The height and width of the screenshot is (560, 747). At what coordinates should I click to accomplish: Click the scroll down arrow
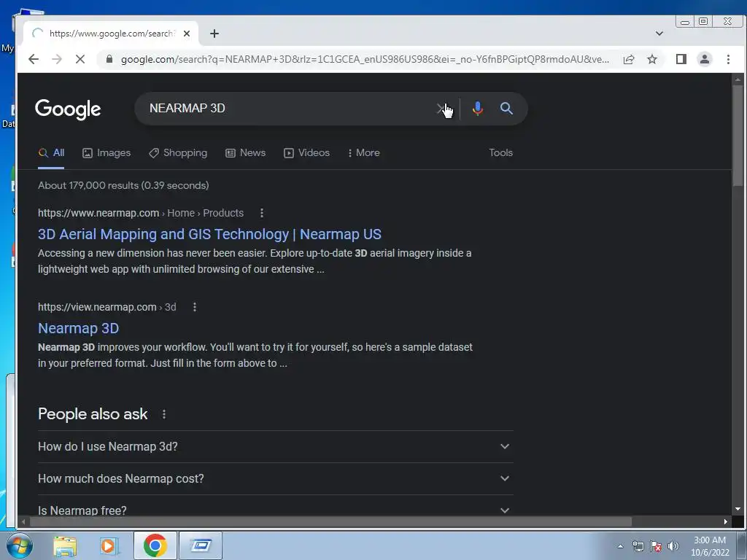(x=738, y=510)
